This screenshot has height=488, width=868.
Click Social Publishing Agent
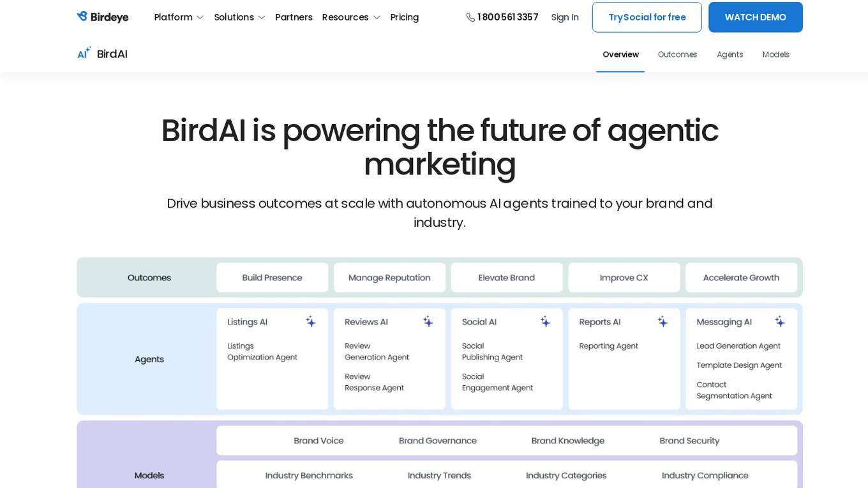click(x=493, y=352)
